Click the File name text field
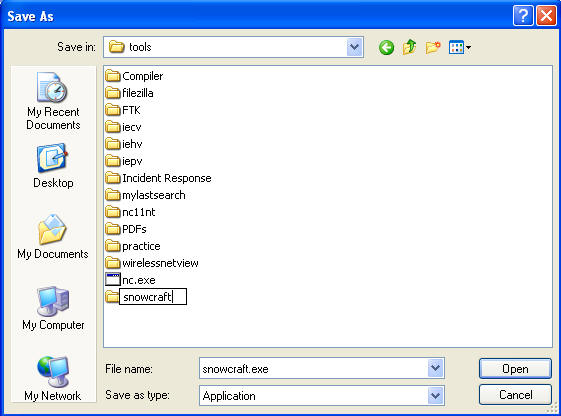 point(314,368)
